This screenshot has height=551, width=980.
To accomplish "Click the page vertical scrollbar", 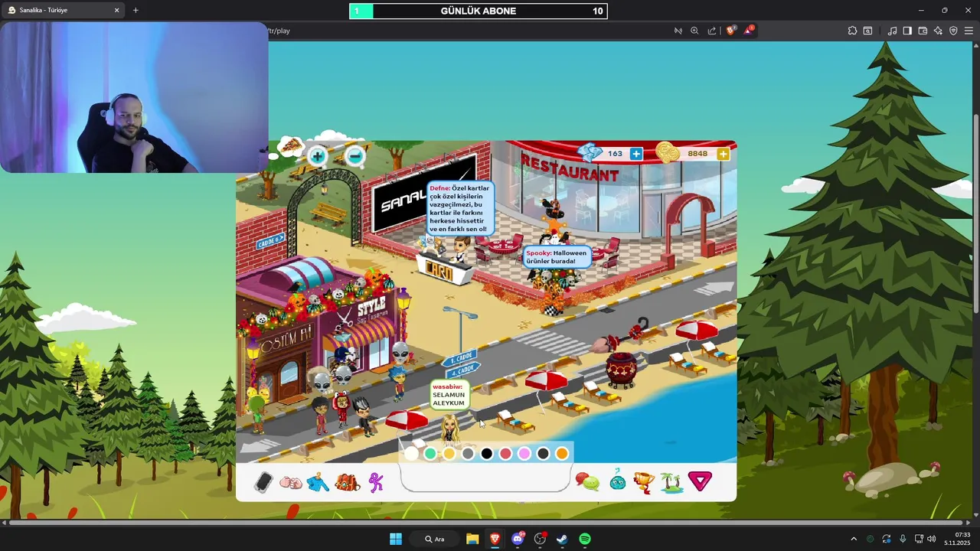I will click(x=976, y=214).
